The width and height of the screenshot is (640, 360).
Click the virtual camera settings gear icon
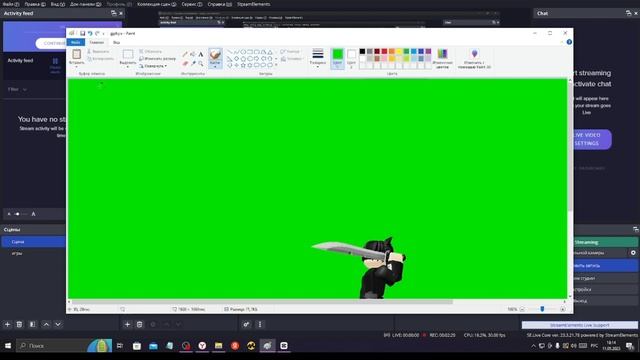coord(633,253)
